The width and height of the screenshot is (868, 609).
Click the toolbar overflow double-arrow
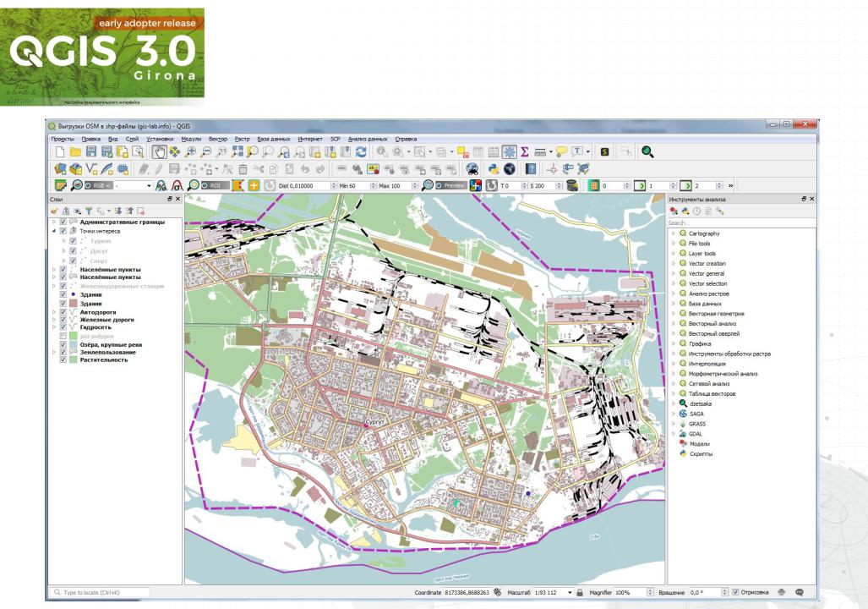(731, 185)
